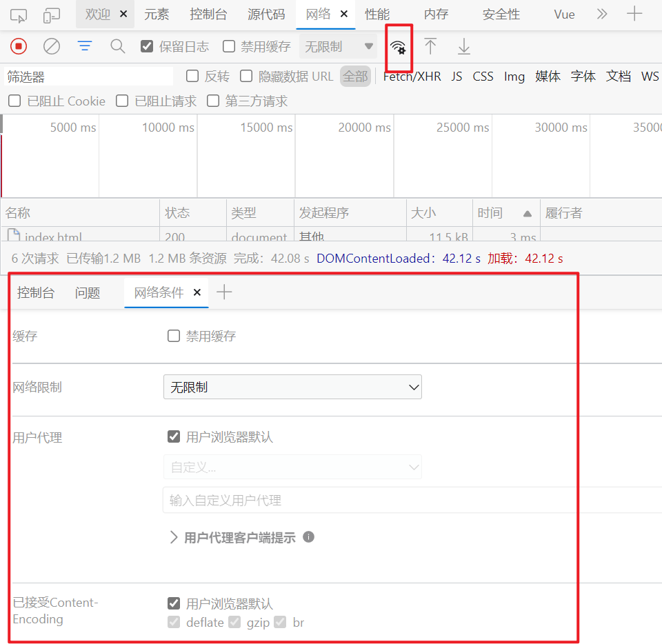Toggle device emulation icon

coord(52,14)
